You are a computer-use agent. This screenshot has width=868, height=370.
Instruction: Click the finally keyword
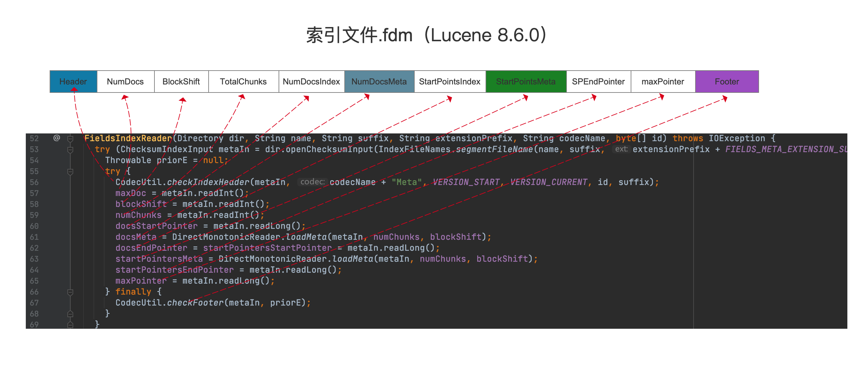[133, 292]
